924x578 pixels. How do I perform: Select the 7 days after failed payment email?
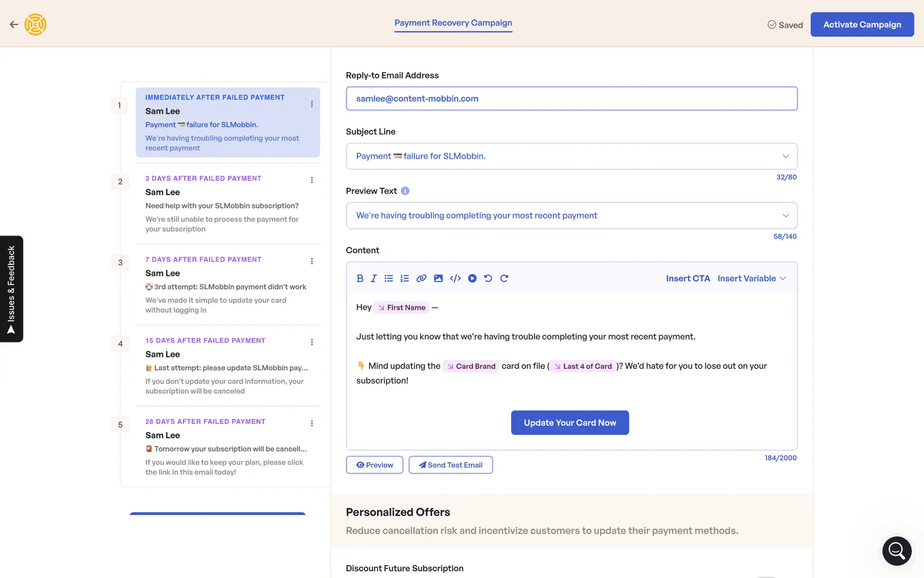226,284
